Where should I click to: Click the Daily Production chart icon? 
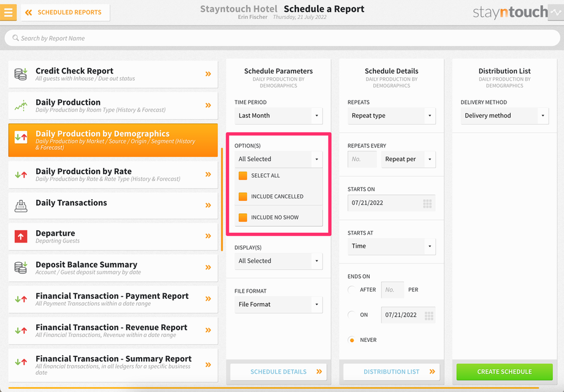(x=21, y=105)
